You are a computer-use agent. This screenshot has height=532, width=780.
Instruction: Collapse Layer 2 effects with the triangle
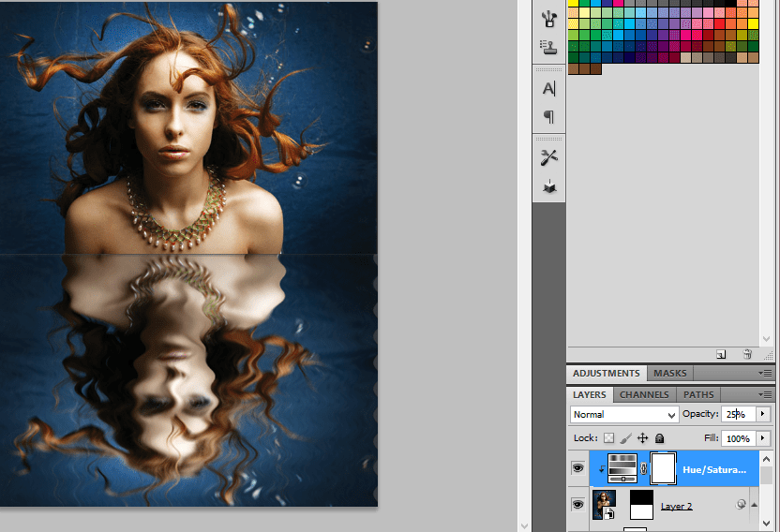point(754,505)
